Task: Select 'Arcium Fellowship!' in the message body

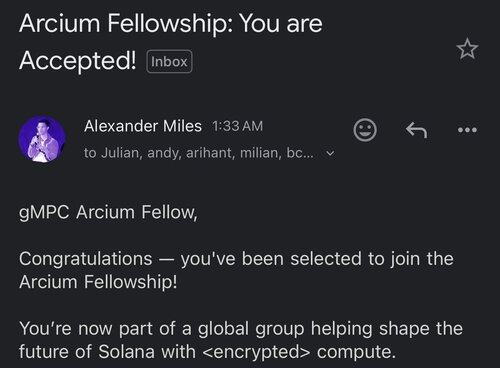Action: point(98,282)
